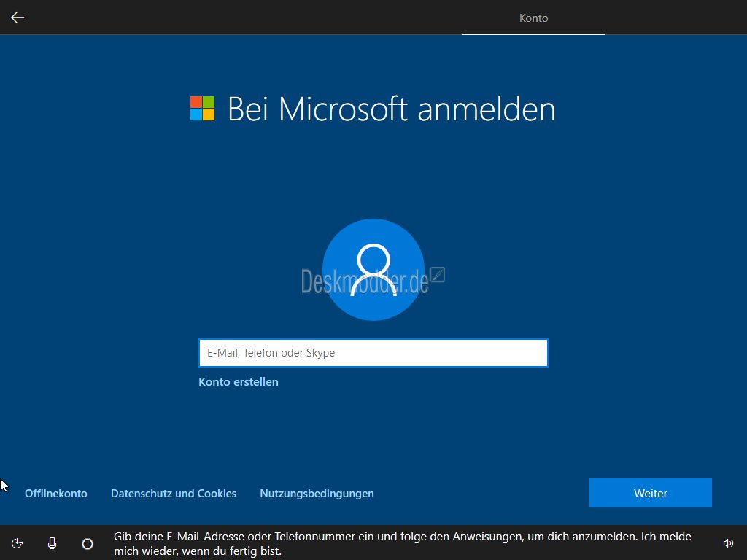747x560 pixels.
Task: Select the Konto tab
Action: [x=533, y=17]
